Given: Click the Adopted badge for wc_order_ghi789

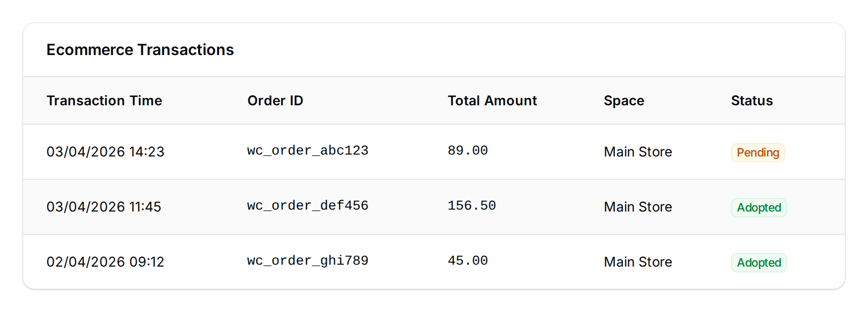Looking at the screenshot, I should [x=759, y=263].
